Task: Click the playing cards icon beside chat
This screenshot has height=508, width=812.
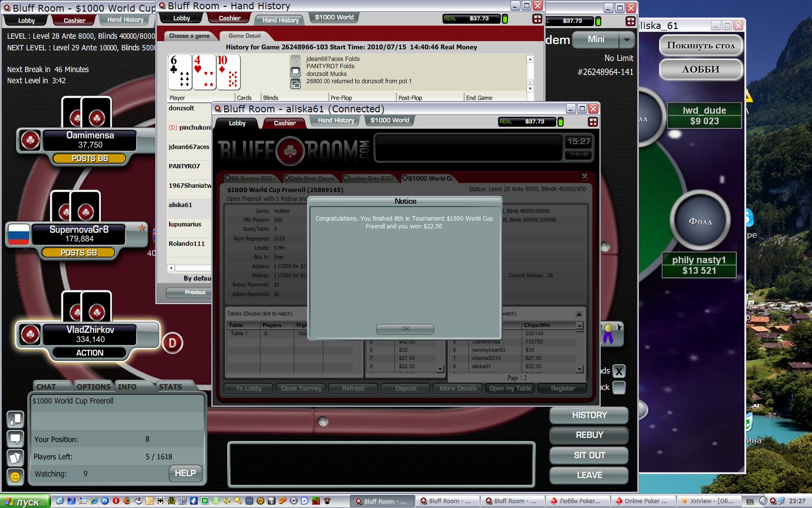Action: (15, 458)
